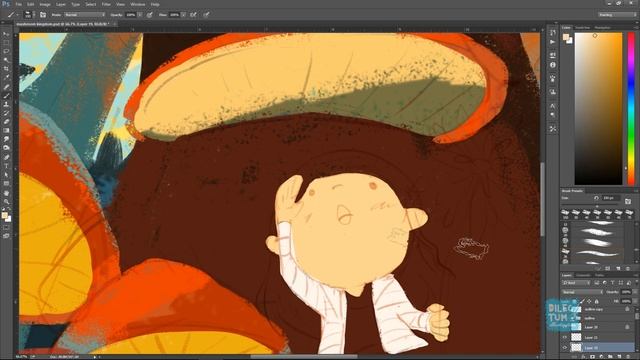Screen dimensions: 640x360
Task: Add layer style fx button
Action: (x=583, y=357)
